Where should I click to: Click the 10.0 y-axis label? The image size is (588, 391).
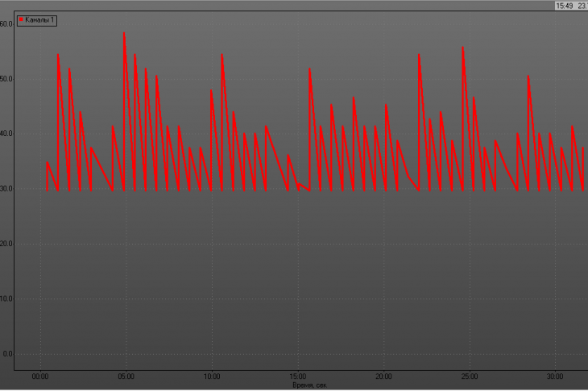tap(6, 298)
